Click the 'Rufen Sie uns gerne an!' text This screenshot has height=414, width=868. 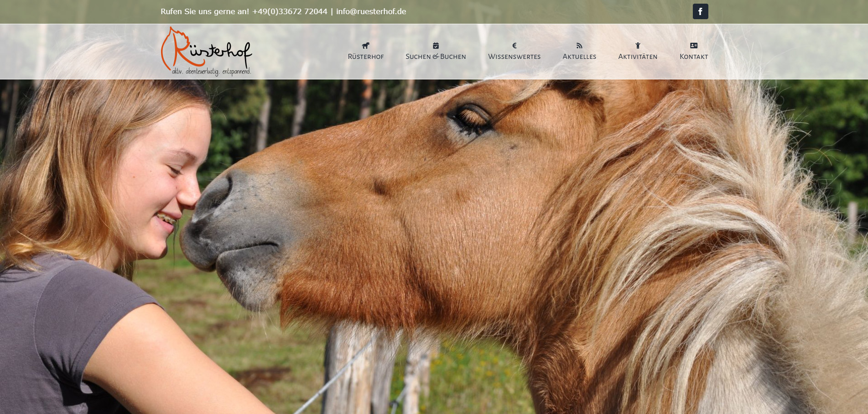[x=205, y=11]
